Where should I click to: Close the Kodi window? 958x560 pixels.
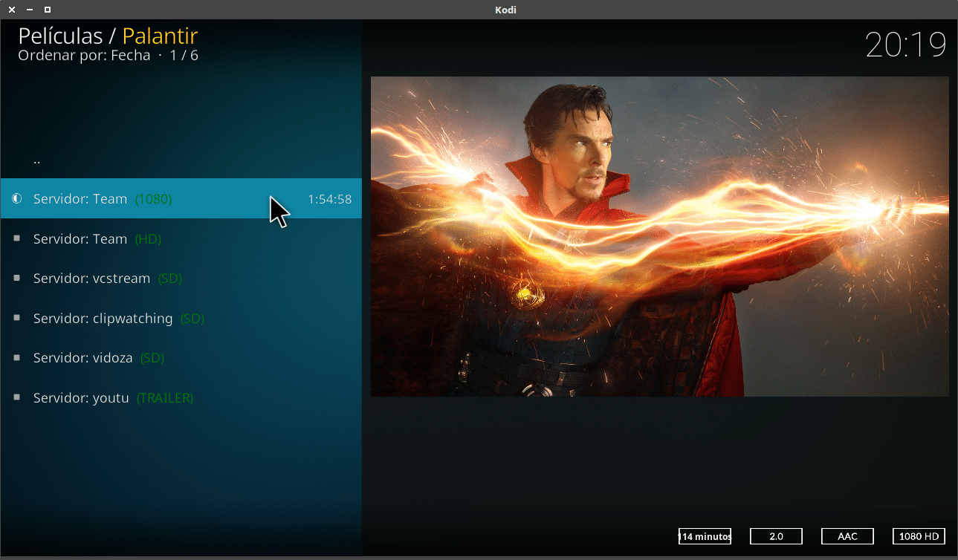click(12, 10)
